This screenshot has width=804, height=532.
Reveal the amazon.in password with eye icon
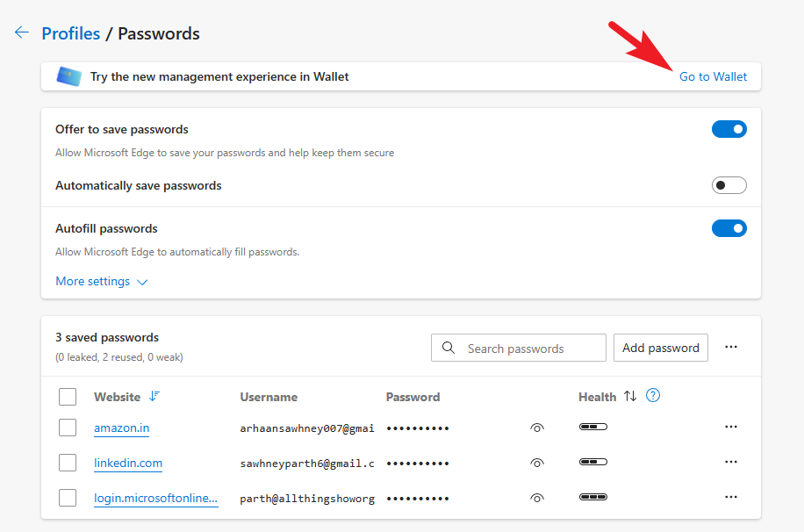click(x=536, y=428)
